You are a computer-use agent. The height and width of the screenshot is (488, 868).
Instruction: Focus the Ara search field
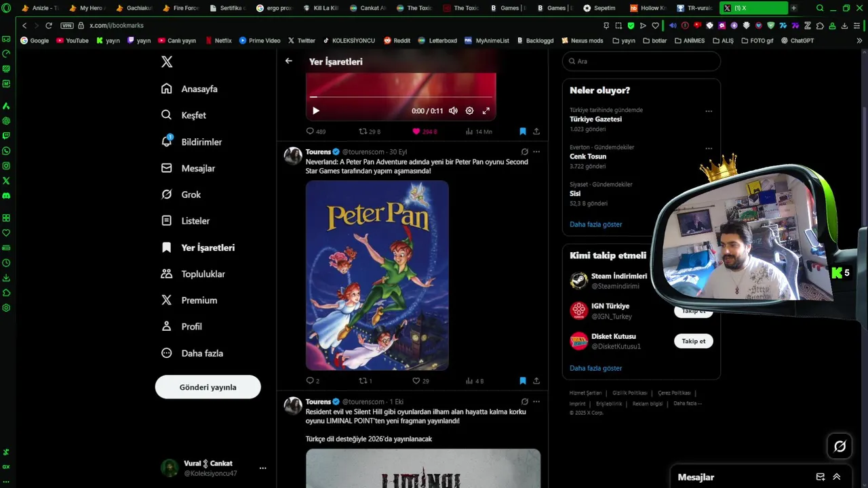click(x=641, y=61)
